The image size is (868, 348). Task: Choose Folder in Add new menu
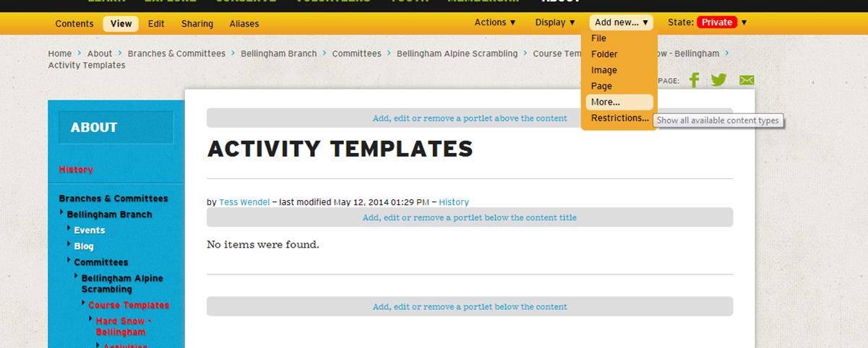[604, 54]
